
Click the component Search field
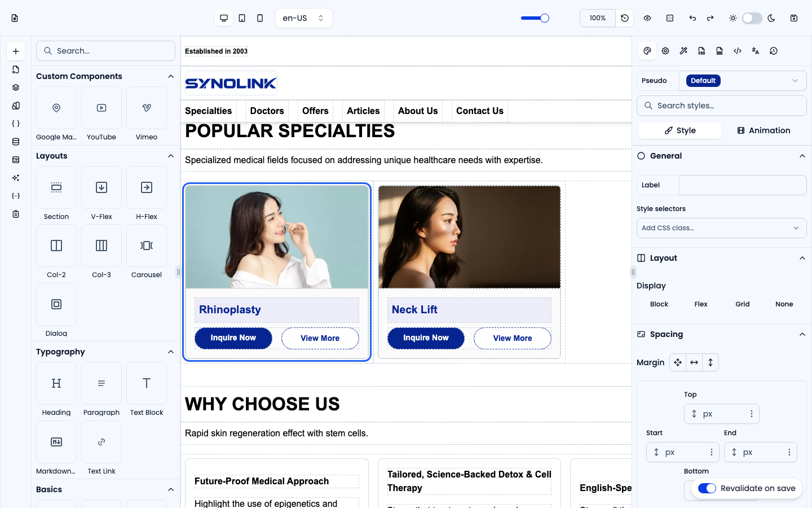(x=106, y=51)
